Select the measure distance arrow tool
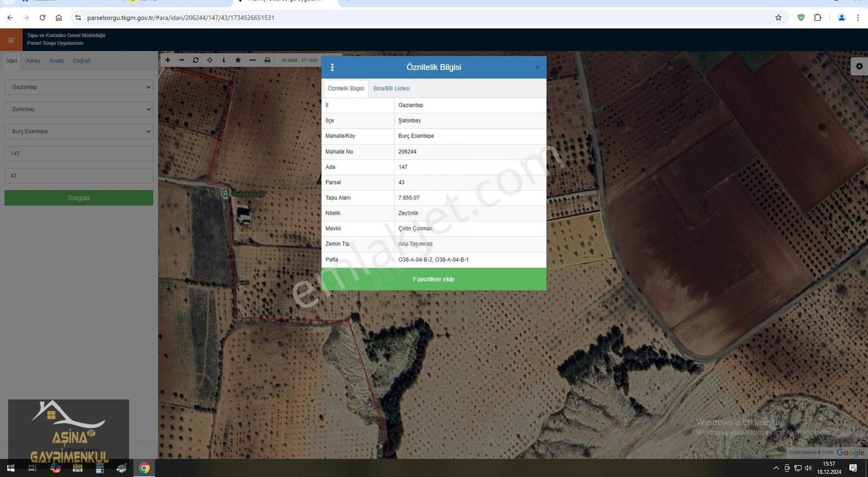Screen dimensions: 868x477 click(x=253, y=60)
